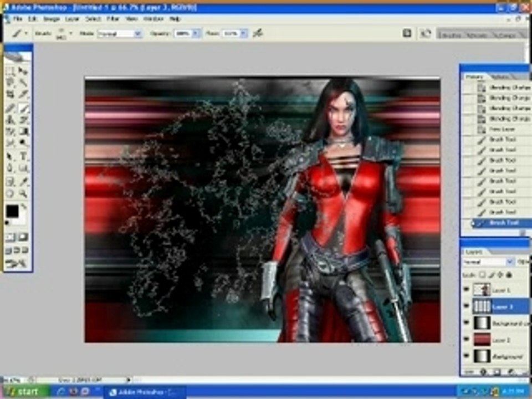Enable airbrush mode in the options bar
Screen dimensions: 532x399
(258, 33)
